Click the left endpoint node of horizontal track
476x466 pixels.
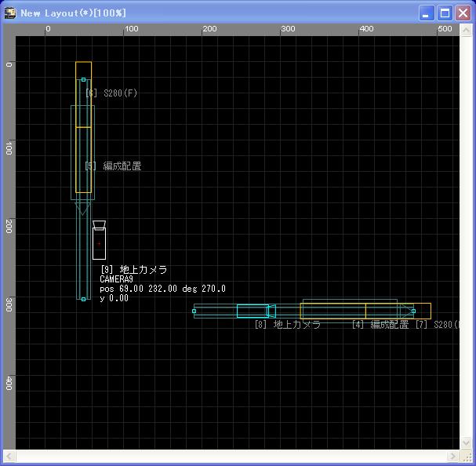(x=194, y=311)
